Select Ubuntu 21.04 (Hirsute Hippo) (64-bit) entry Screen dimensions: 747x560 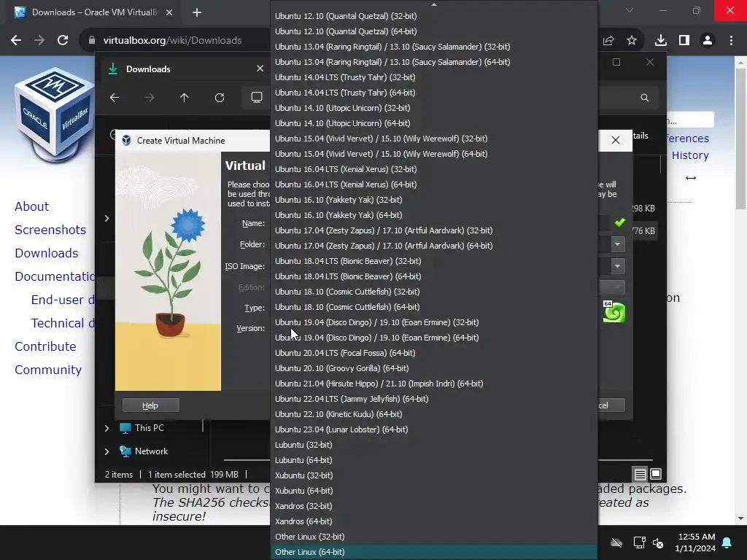(434, 384)
